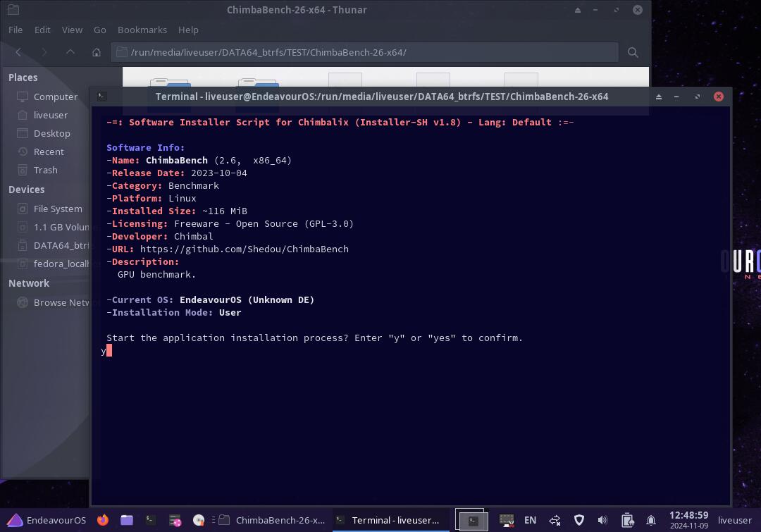
Task: Switch to ChimbaBench-26-x64 Thunar taskbar window
Action: [272, 520]
